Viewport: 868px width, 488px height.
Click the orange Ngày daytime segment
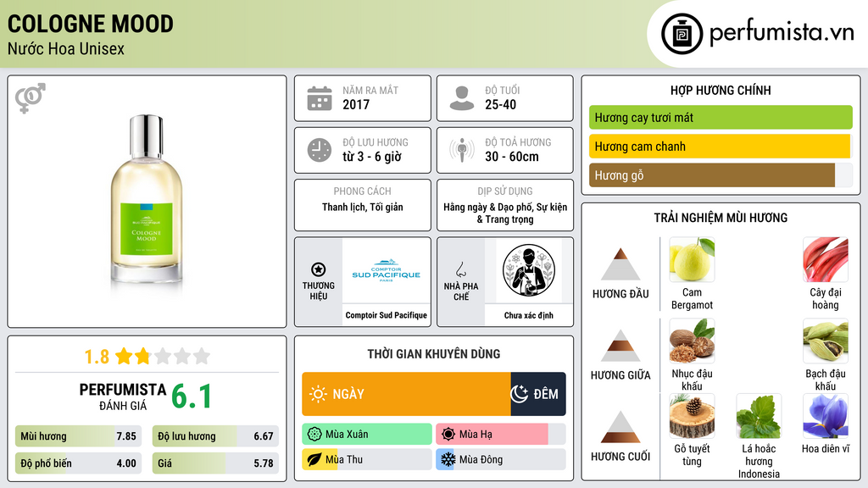pos(406,394)
